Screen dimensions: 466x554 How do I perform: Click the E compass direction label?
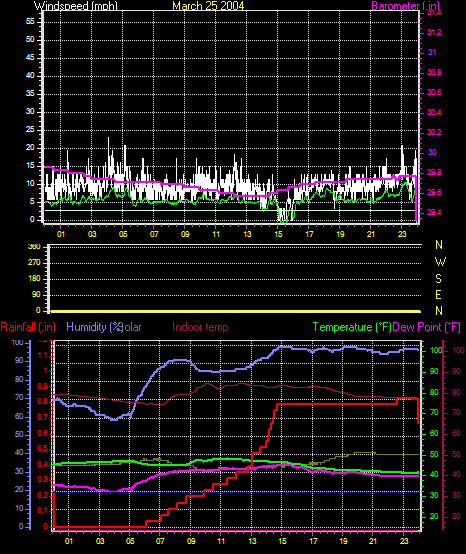438,295
